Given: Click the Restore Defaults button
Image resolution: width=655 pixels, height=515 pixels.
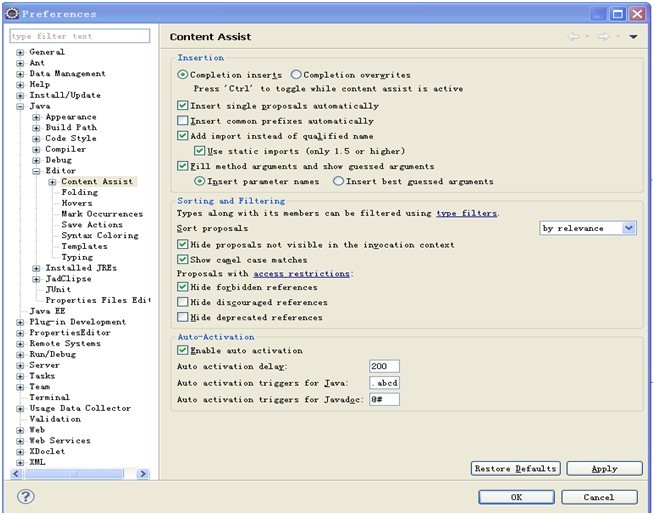Looking at the screenshot, I should [x=514, y=468].
